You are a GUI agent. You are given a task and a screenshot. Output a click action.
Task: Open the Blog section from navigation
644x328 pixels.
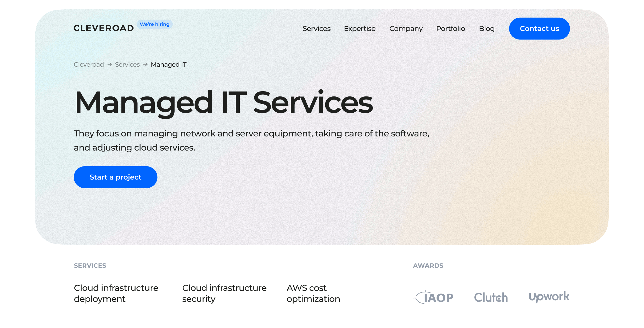click(x=487, y=28)
